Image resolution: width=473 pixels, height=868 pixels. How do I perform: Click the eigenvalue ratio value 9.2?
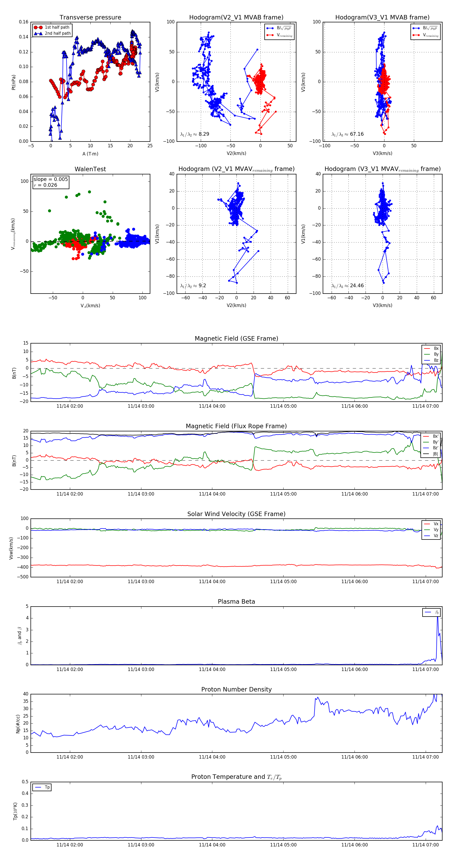pos(202,286)
